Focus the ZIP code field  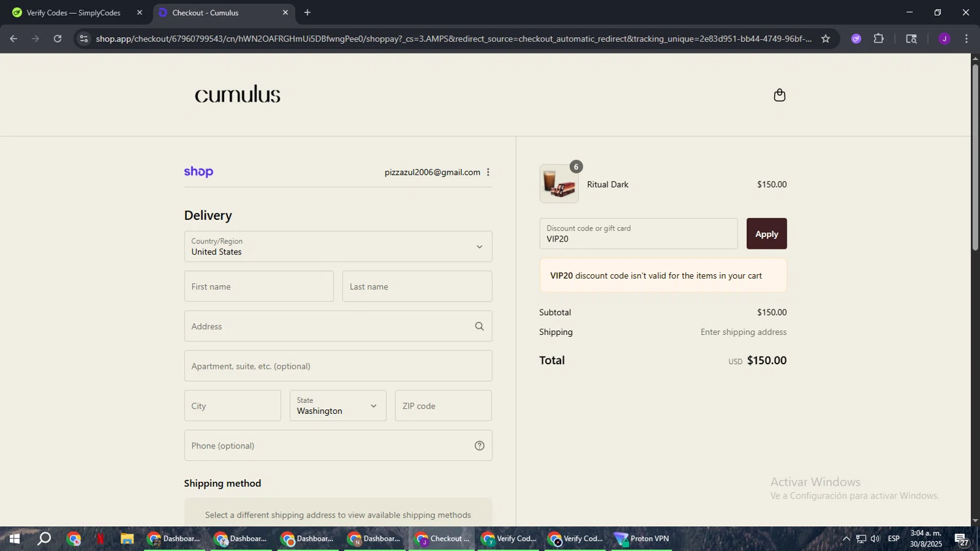(x=443, y=405)
